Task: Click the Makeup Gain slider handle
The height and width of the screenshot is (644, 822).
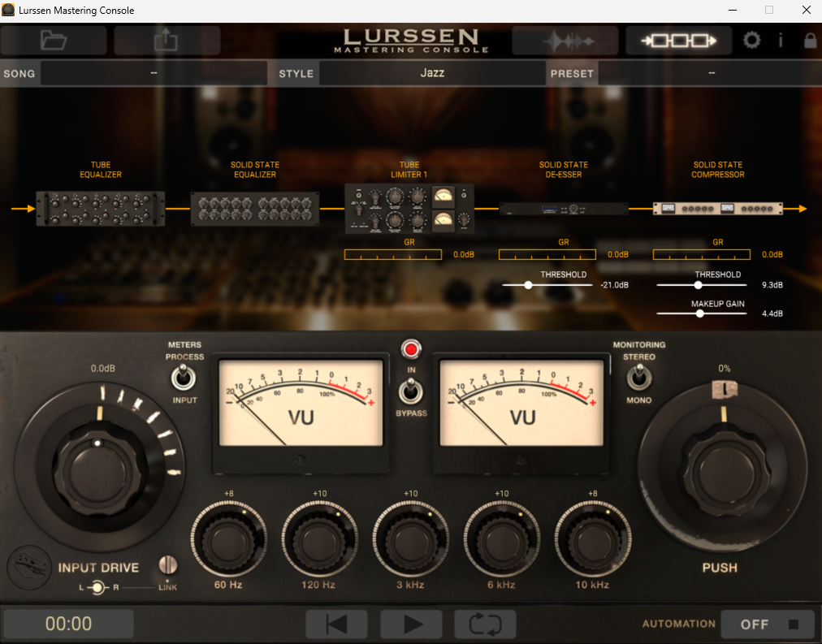Action: point(700,313)
